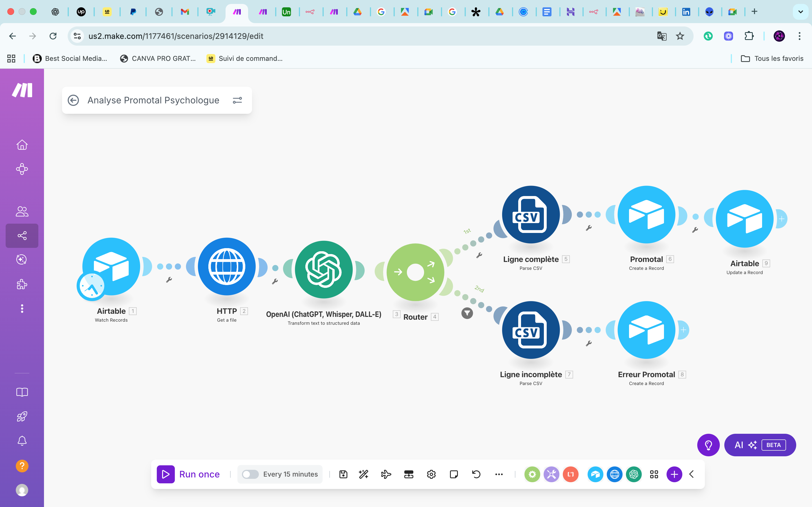Toggle the Every 15 minutes scheduling switch
The width and height of the screenshot is (812, 507).
click(x=250, y=474)
